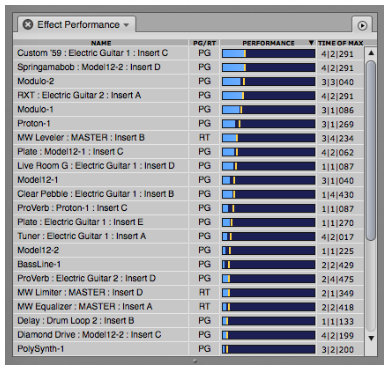
Task: Open the panel mini-menu arrow button
Action: pyautogui.click(x=362, y=25)
